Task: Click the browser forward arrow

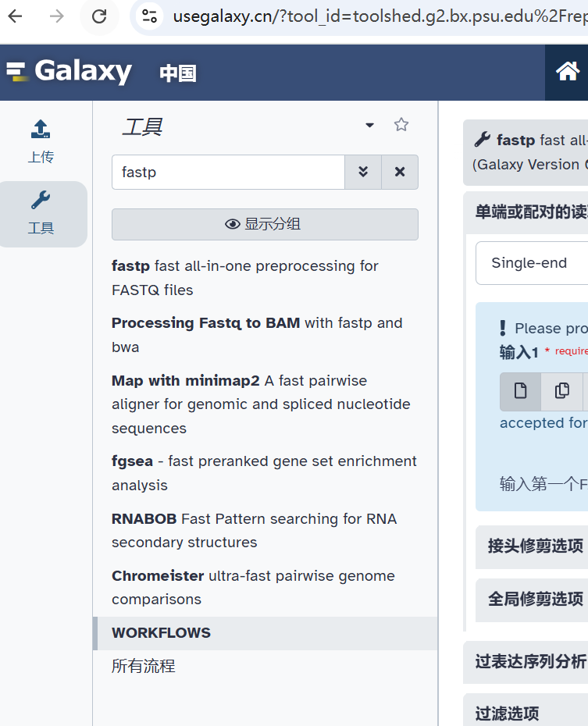Action: [56, 16]
